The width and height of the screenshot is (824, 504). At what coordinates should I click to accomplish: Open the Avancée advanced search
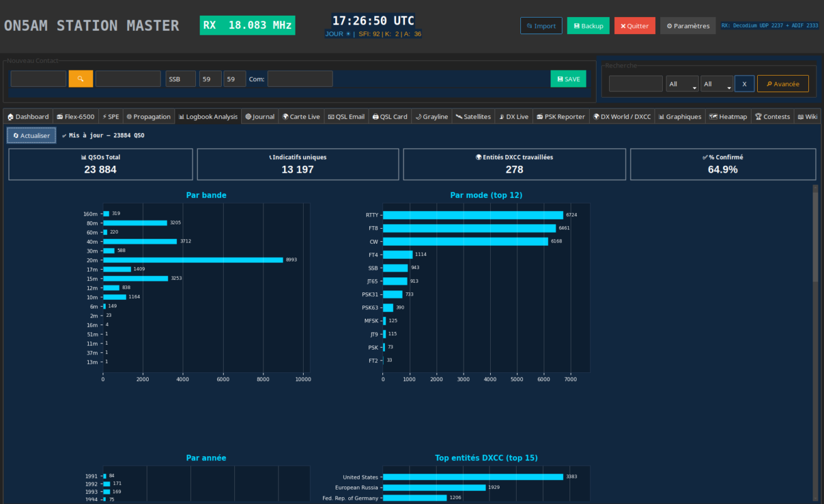783,84
